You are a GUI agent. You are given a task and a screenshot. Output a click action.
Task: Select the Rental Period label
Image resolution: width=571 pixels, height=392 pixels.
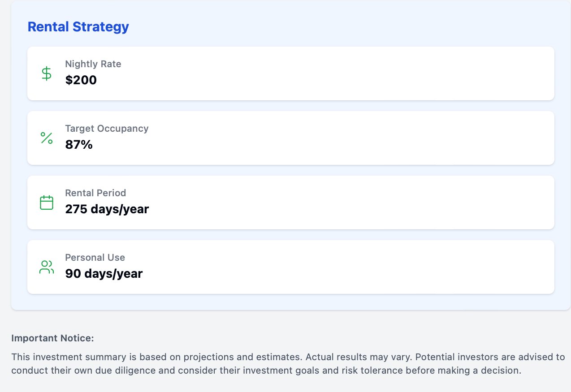tap(95, 193)
